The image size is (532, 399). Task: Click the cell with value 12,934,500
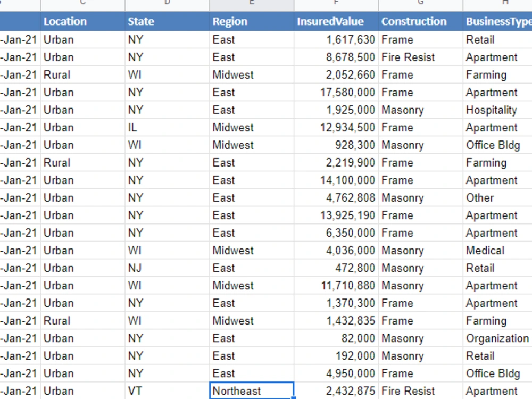pos(336,128)
